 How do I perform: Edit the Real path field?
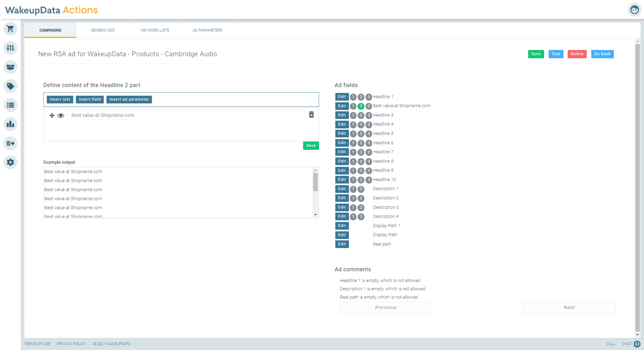[x=342, y=244]
